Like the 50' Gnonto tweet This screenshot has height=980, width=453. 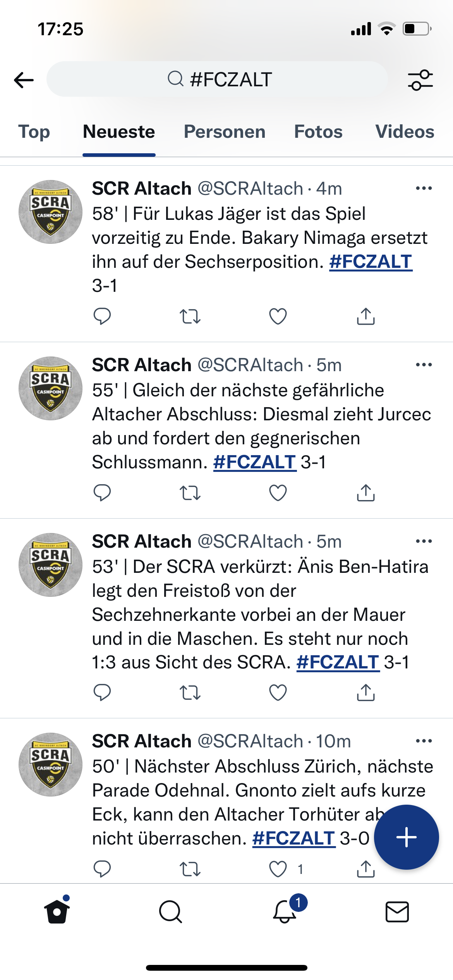(278, 869)
